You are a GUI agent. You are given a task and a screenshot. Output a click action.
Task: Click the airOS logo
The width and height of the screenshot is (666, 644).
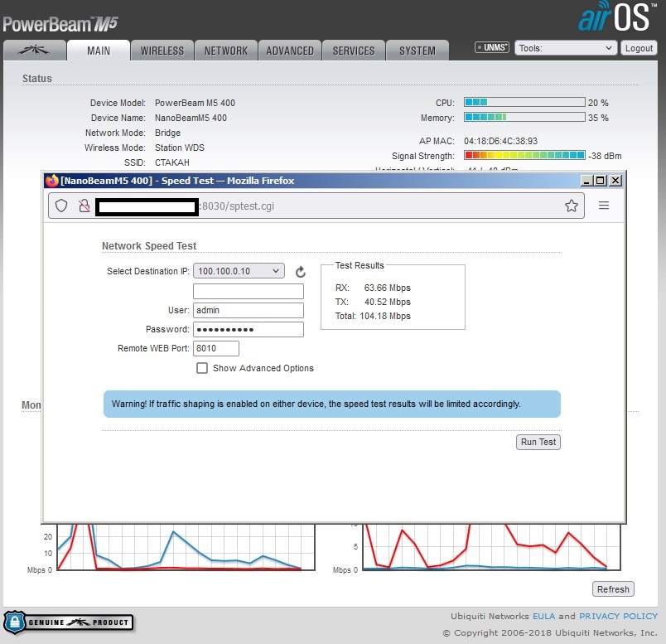[x=617, y=17]
